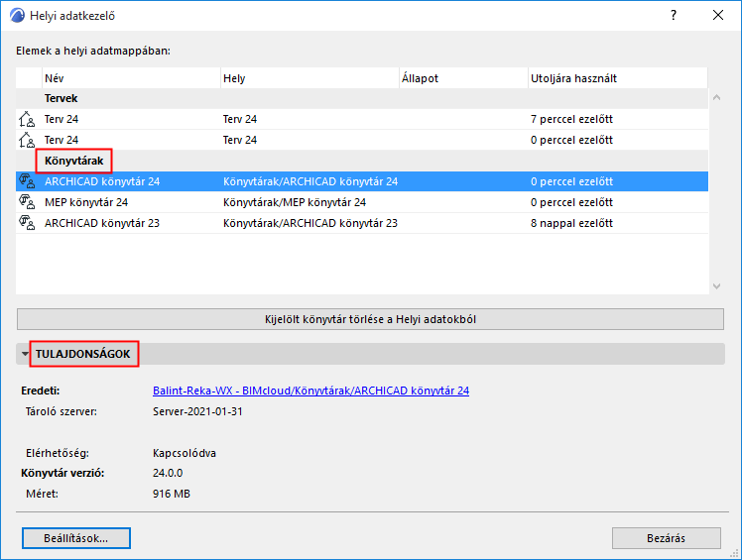Image resolution: width=742 pixels, height=560 pixels.
Task: Select the ARCHICAD könyvtár 23 row
Action: pyautogui.click(x=362, y=223)
